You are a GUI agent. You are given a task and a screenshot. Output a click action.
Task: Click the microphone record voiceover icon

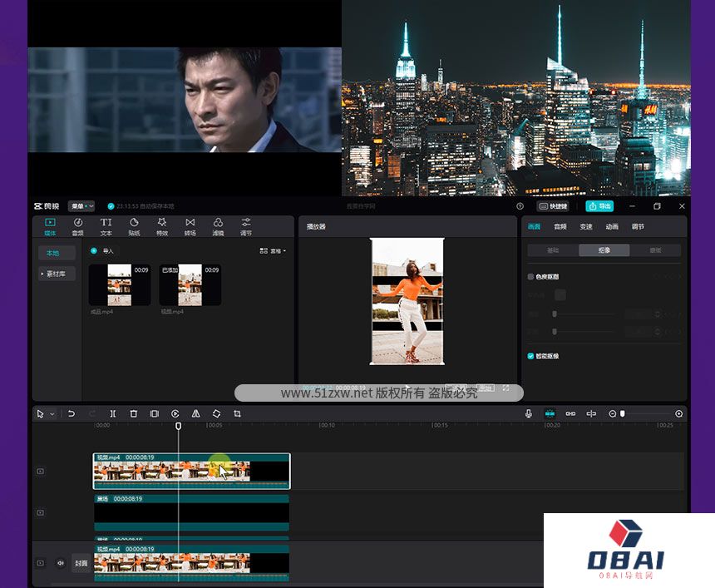click(529, 413)
